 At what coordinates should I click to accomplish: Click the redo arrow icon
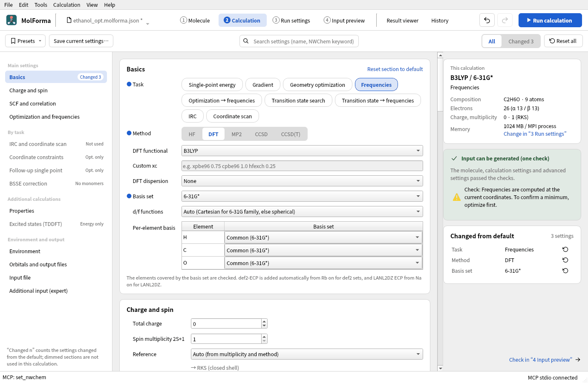click(x=505, y=20)
